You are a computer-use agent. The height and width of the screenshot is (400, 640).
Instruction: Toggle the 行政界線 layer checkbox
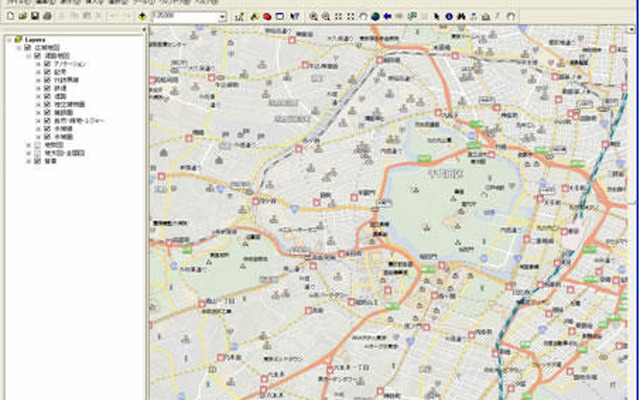47,80
